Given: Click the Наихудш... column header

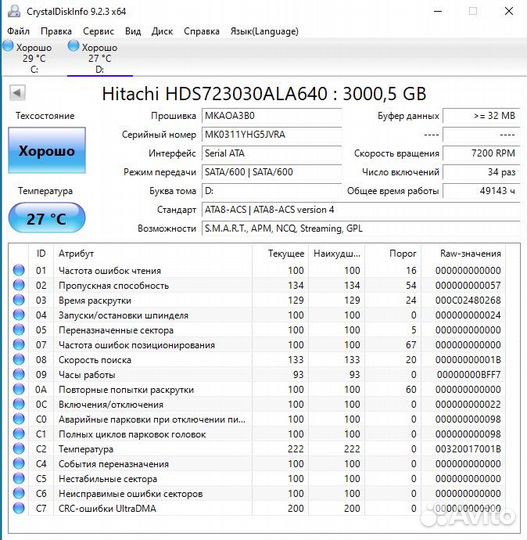Looking at the screenshot, I should (337, 253).
